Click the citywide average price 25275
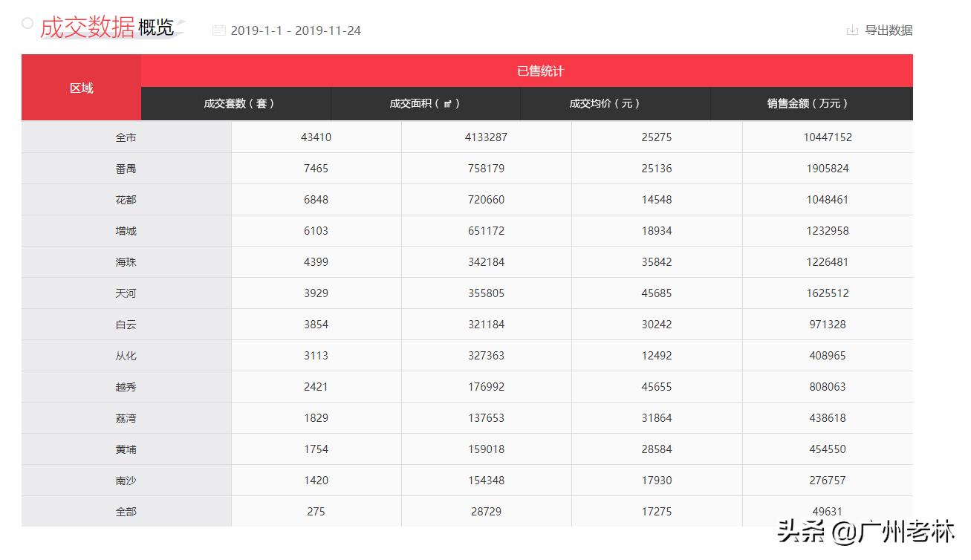 (657, 137)
